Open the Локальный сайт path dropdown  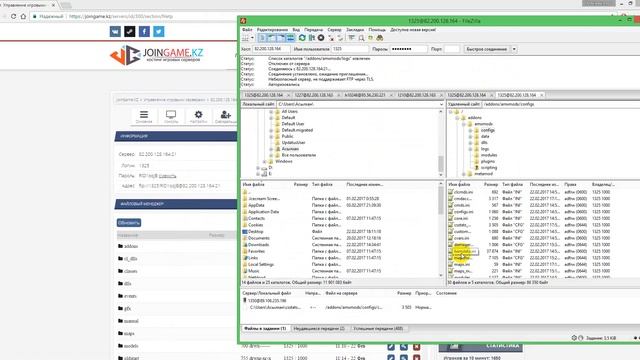point(441,104)
